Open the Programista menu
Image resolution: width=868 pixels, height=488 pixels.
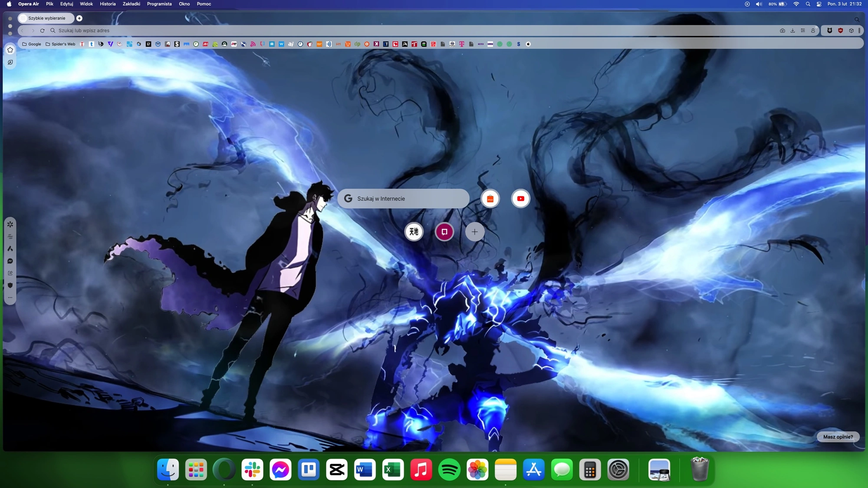(159, 4)
